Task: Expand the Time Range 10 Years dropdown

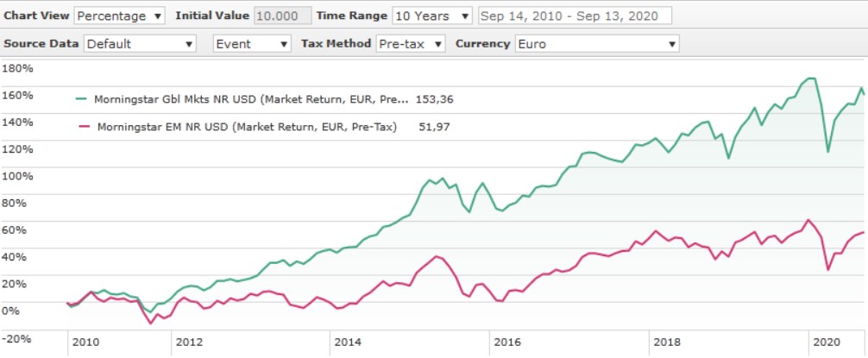Action: 431,16
